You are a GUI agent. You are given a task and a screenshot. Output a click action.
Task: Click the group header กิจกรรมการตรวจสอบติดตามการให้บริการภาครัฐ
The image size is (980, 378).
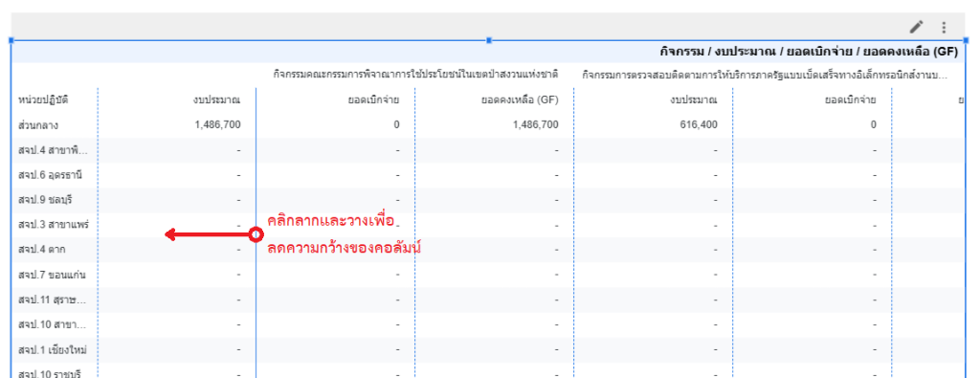[764, 76]
